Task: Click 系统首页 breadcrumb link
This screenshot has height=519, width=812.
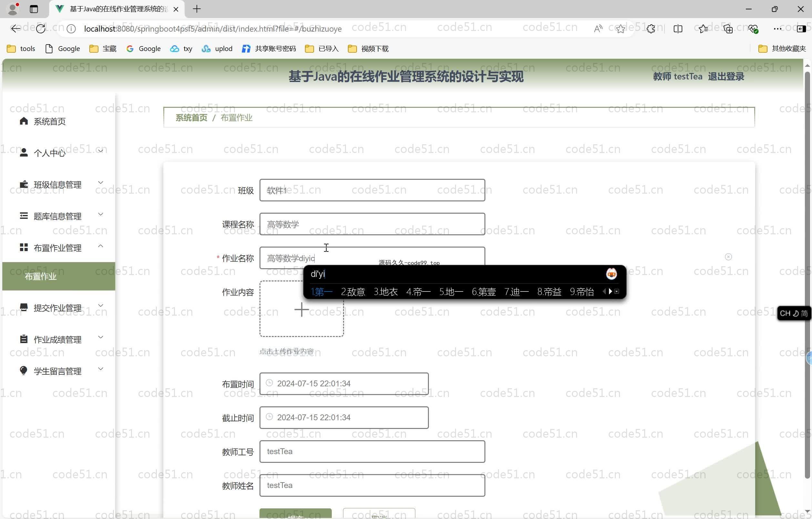Action: (x=191, y=118)
